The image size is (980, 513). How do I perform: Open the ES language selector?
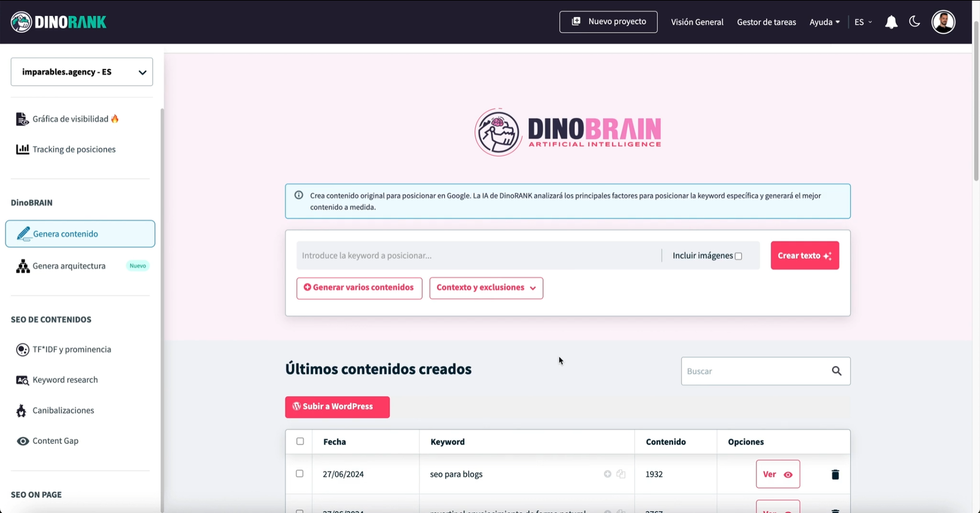pyautogui.click(x=863, y=22)
